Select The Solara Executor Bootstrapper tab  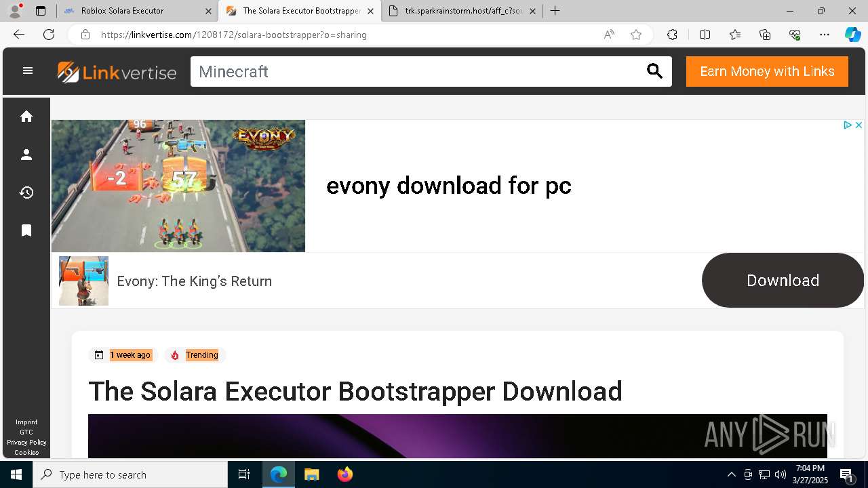click(x=298, y=11)
